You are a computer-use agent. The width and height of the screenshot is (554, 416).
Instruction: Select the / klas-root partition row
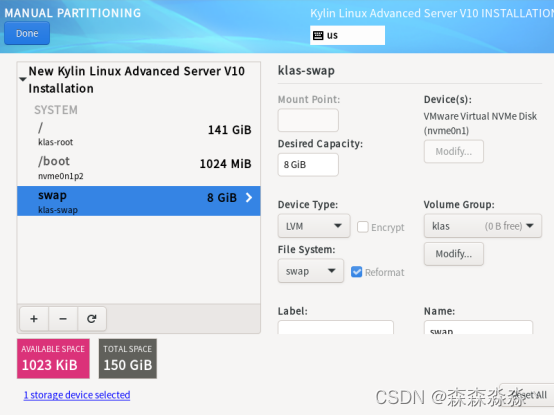click(138, 134)
